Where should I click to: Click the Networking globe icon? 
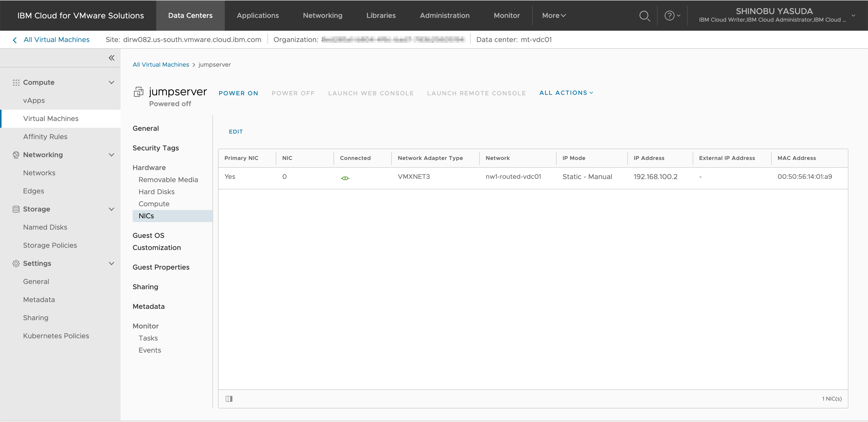[x=16, y=155]
